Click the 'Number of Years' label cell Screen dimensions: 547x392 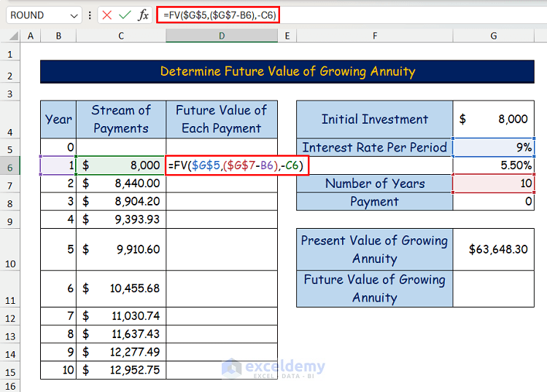[375, 184]
